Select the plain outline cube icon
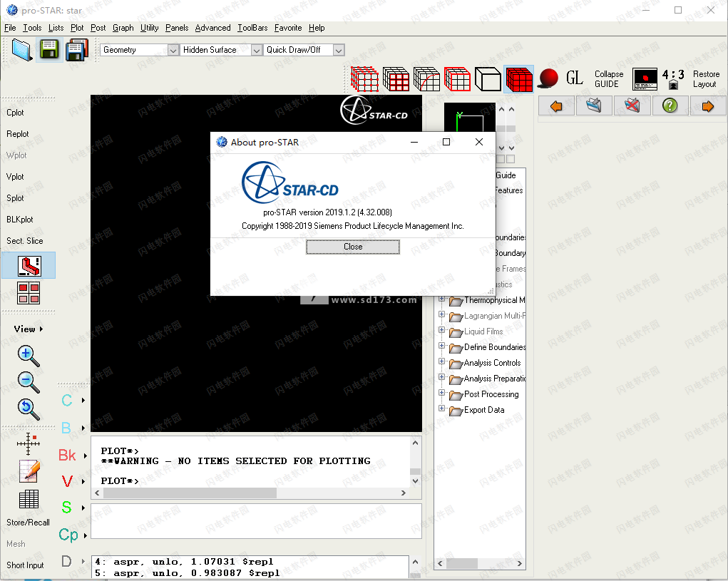 click(488, 79)
